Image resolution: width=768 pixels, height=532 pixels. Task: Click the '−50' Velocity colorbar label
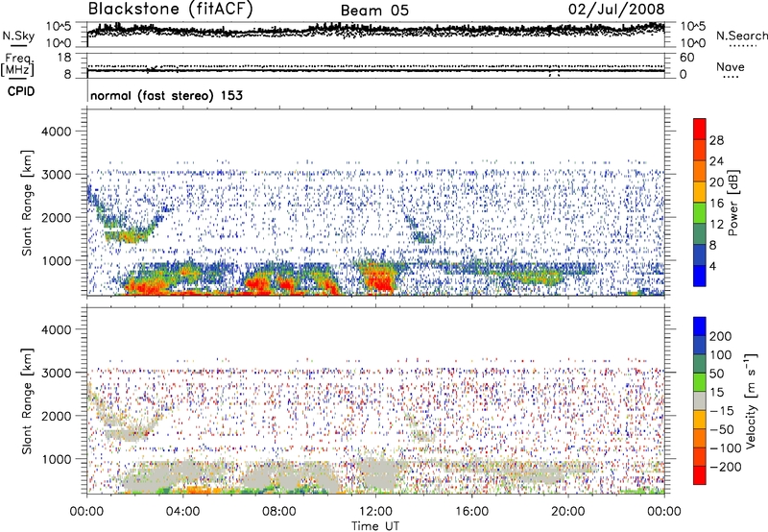click(722, 429)
